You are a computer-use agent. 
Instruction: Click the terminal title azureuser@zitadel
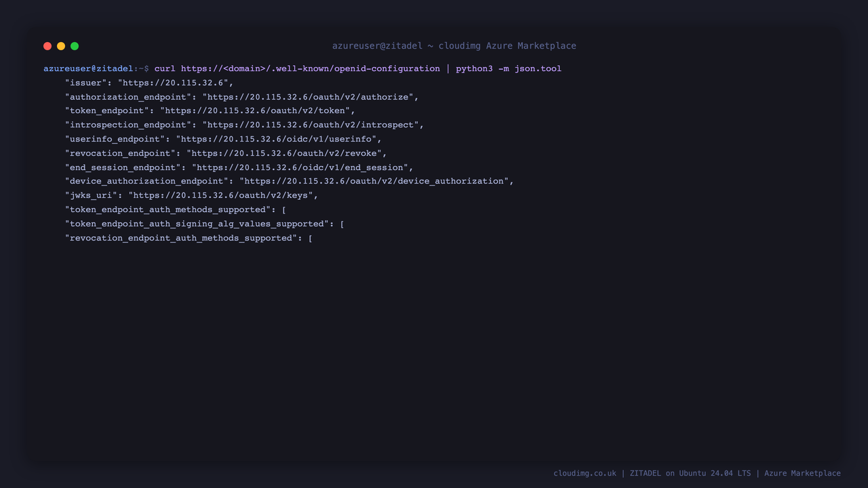click(377, 46)
